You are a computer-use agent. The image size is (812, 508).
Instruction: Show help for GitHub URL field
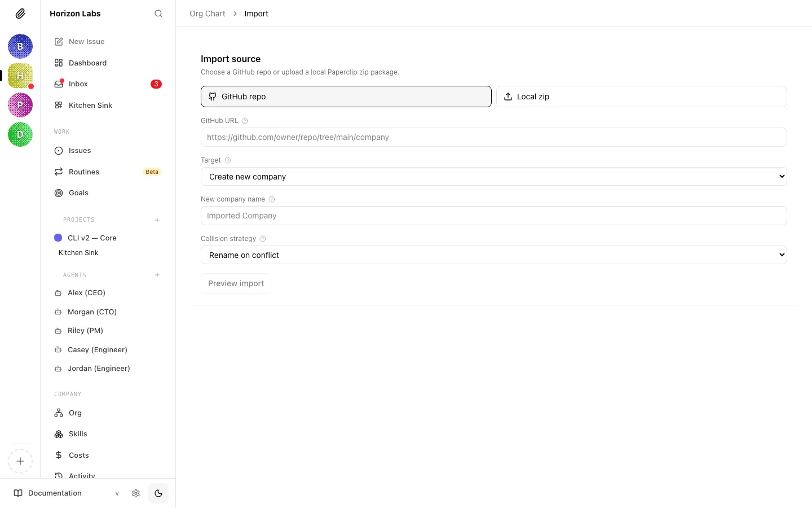(245, 121)
